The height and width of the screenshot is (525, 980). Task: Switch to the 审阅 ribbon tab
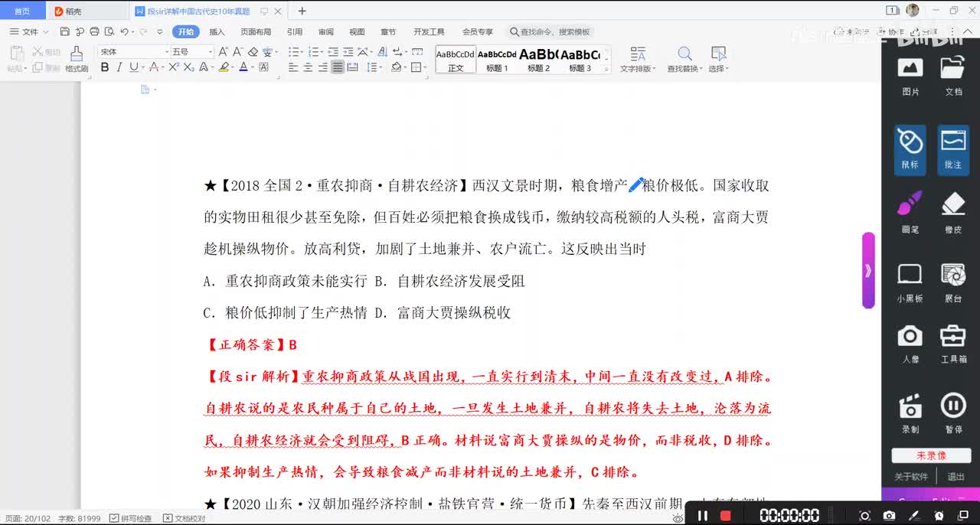coord(326,31)
